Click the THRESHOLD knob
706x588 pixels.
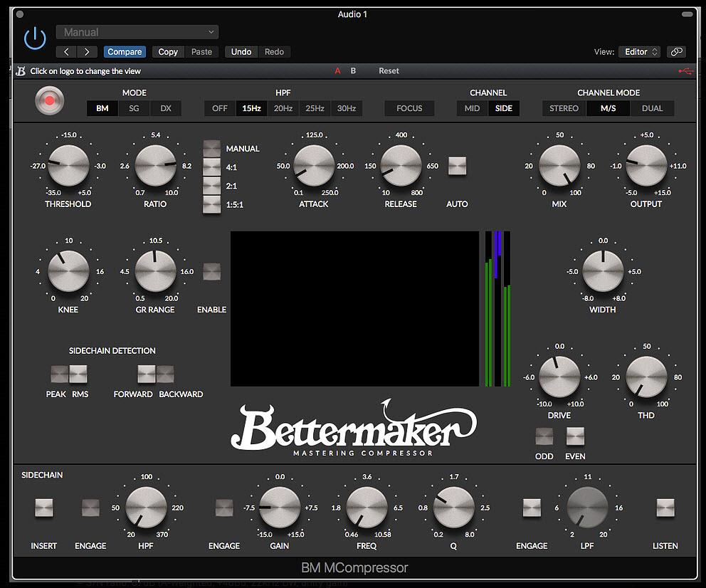tap(68, 165)
